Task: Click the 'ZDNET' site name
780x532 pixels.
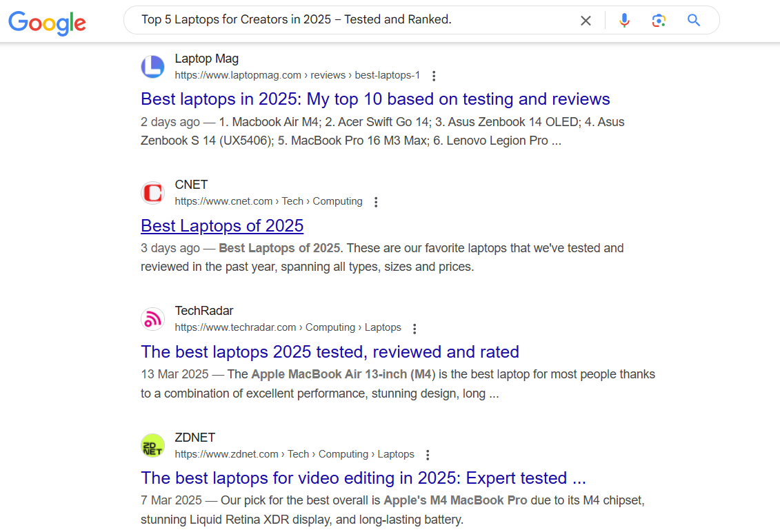Action: click(x=194, y=438)
